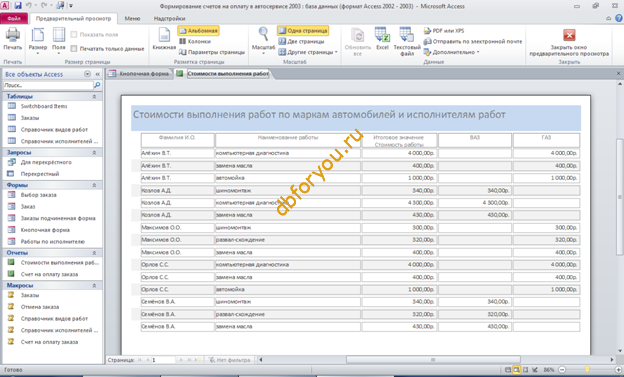
Task: Click Отправить по электронной почте
Action: [472, 41]
